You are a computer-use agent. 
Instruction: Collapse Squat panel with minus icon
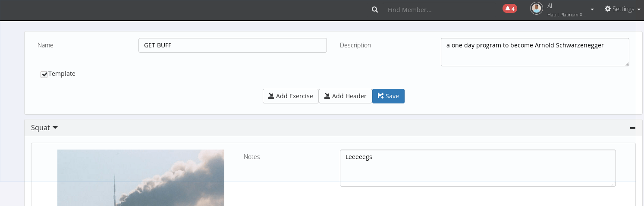633,128
